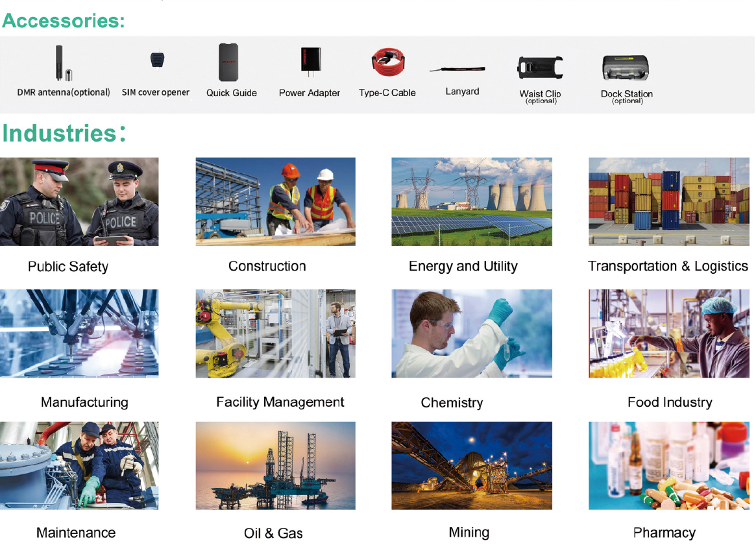
Task: Click the Facility Management label
Action: [280, 402]
